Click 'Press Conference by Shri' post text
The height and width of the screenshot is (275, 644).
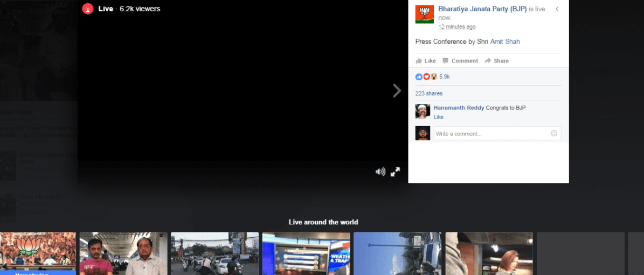452,42
